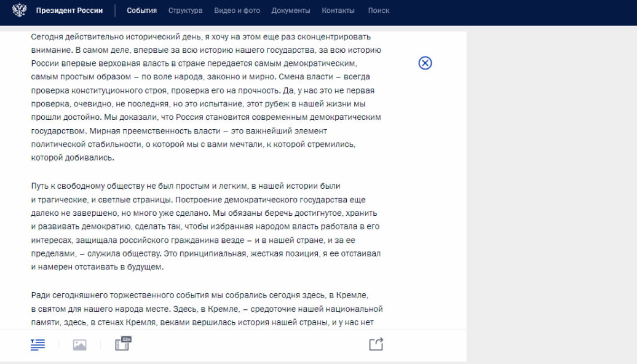Click the video duration badge on filmstrip
This screenshot has width=637, height=364.
(x=127, y=339)
